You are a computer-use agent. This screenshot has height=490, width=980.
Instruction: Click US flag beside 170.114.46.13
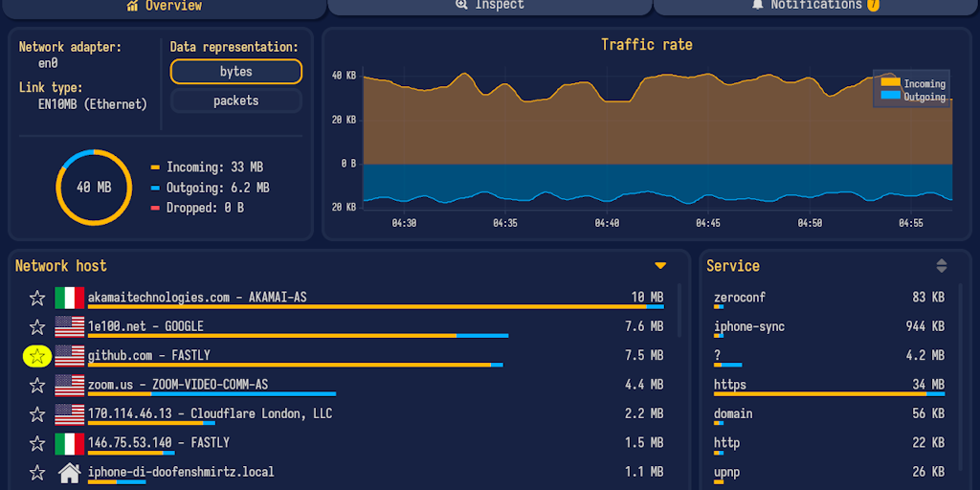(x=69, y=414)
